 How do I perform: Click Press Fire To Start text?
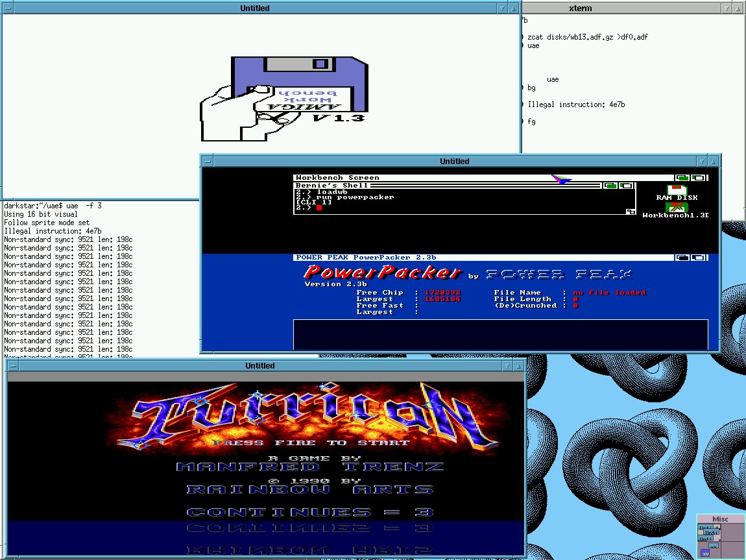tap(311, 443)
